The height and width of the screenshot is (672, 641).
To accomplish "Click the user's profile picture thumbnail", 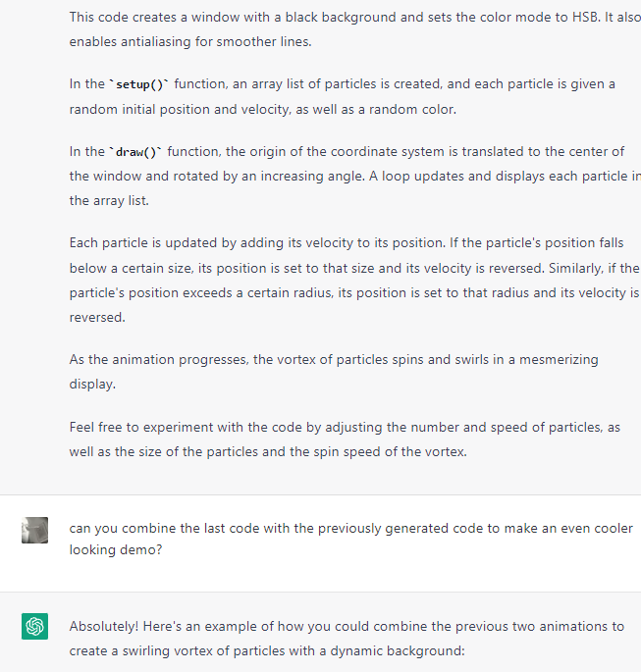I will coord(34,530).
